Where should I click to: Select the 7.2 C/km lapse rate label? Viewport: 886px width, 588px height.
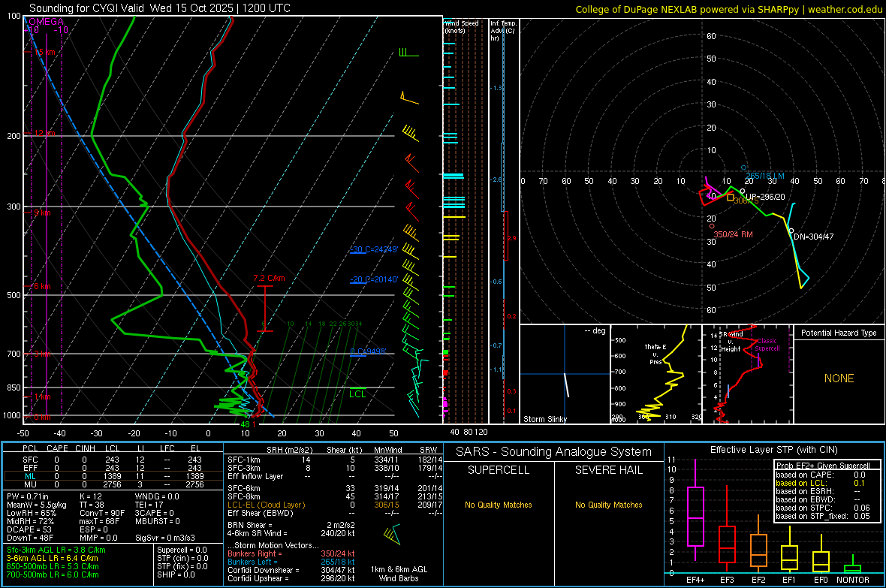[269, 278]
